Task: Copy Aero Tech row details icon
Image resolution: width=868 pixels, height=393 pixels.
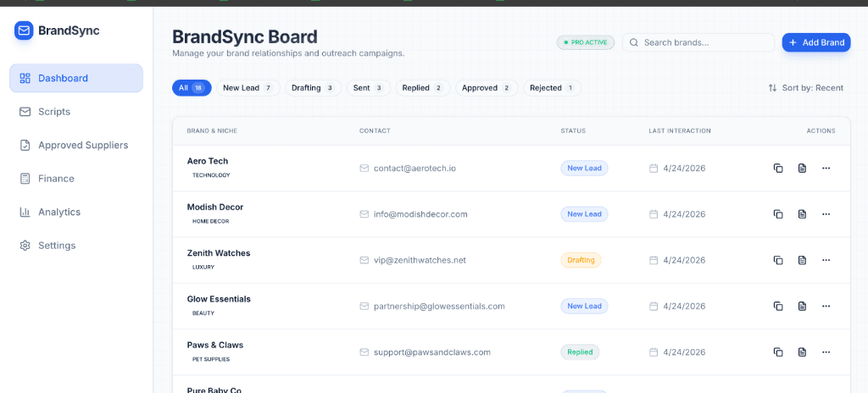Action: (778, 169)
